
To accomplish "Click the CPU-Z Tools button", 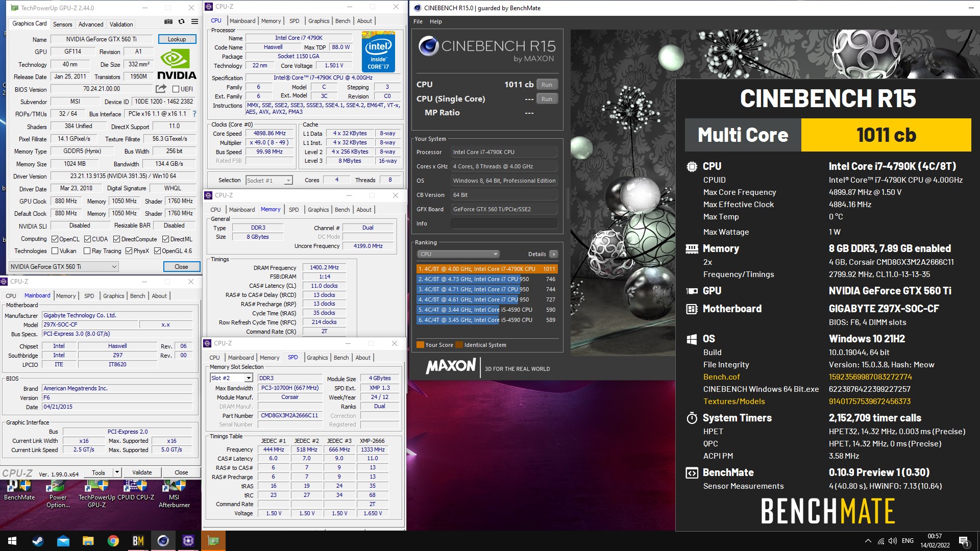I will tap(99, 472).
